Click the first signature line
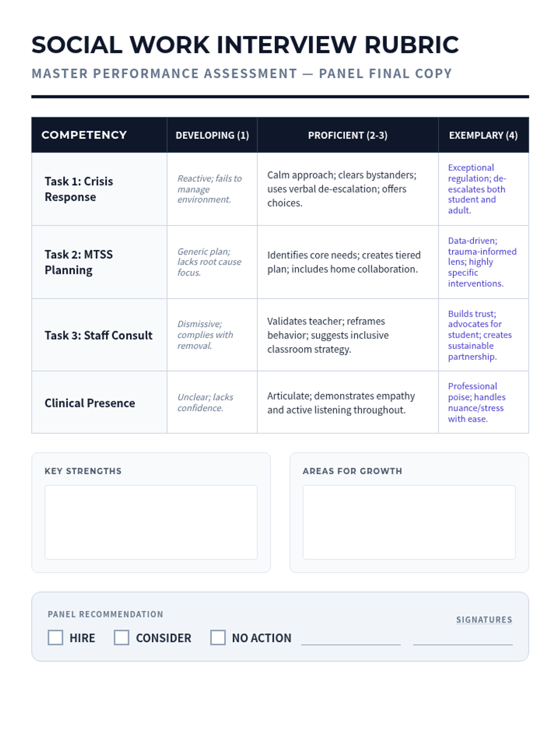Viewport: 560px width, 747px height. tap(351, 644)
